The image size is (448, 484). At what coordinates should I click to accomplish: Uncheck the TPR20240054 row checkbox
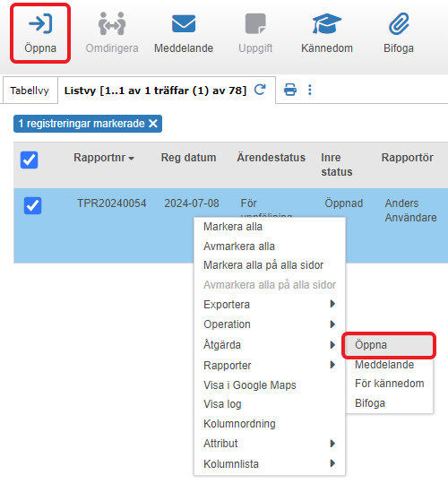tap(33, 205)
